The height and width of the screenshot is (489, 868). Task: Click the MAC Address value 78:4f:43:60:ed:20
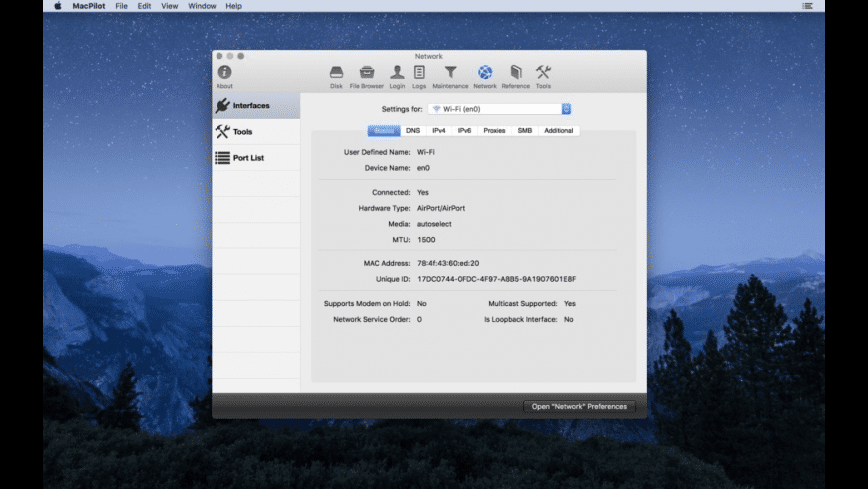click(448, 263)
